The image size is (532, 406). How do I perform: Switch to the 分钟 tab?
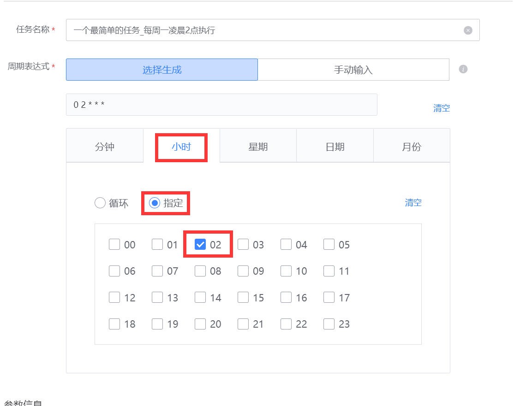(x=105, y=145)
